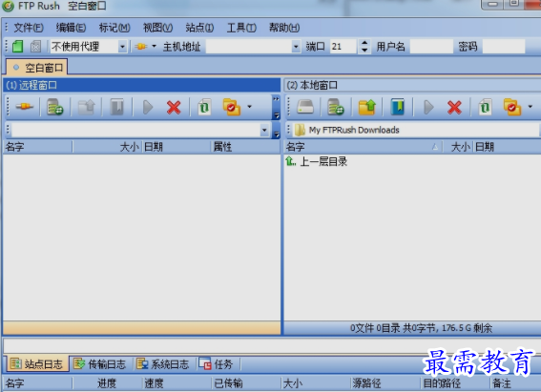
Task: Expand the 主机地址 host address dropdown
Action: 296,46
